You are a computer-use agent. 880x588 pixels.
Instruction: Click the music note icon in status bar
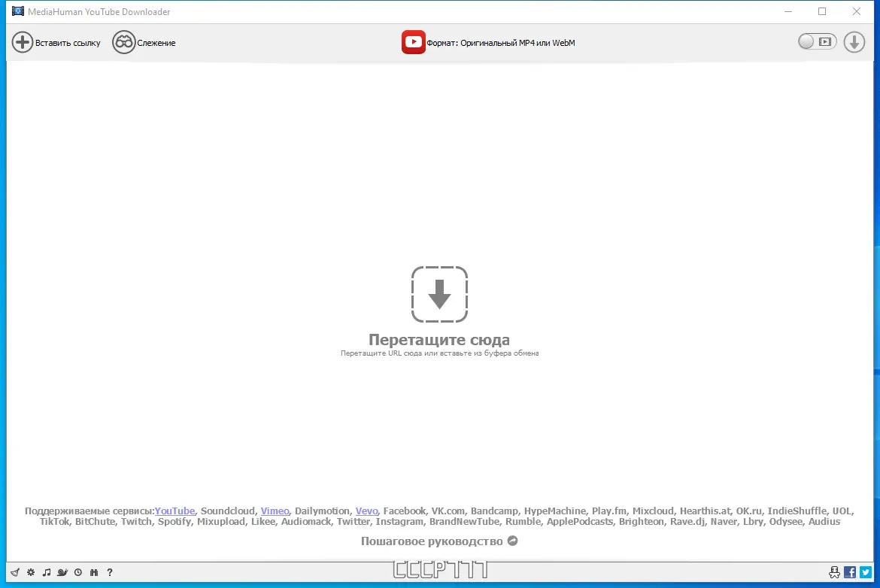pos(47,572)
